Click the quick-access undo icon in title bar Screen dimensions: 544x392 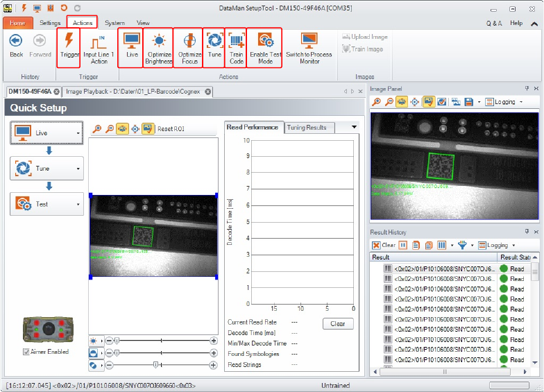tap(64, 8)
